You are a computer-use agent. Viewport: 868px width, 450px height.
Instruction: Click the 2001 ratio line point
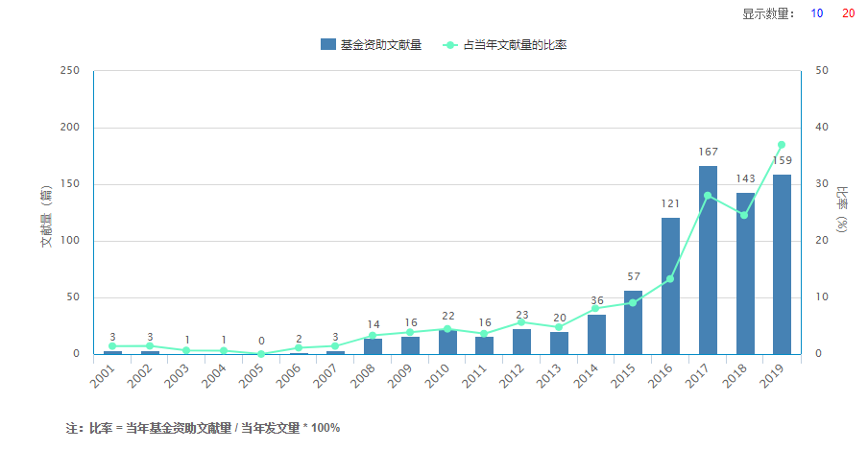112,346
